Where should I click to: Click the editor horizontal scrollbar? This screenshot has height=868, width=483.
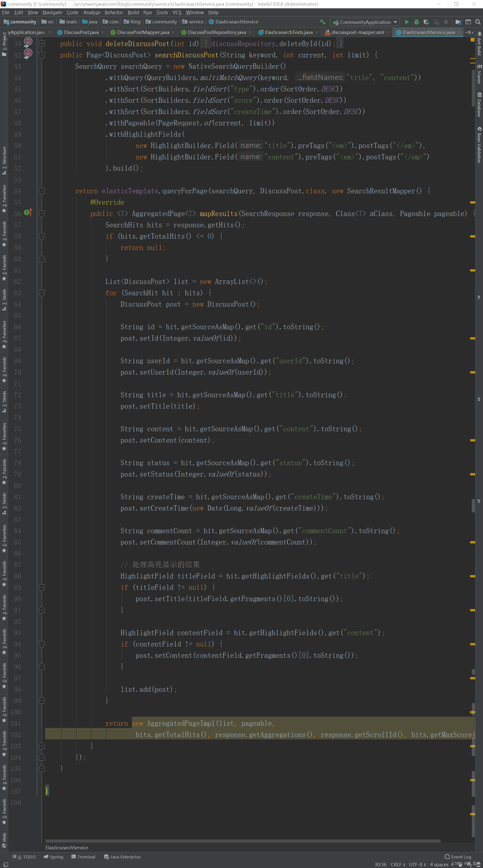(x=243, y=841)
